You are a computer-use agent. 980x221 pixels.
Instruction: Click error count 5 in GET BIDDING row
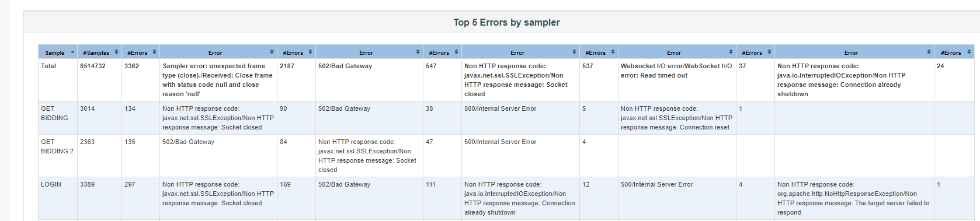(x=584, y=108)
